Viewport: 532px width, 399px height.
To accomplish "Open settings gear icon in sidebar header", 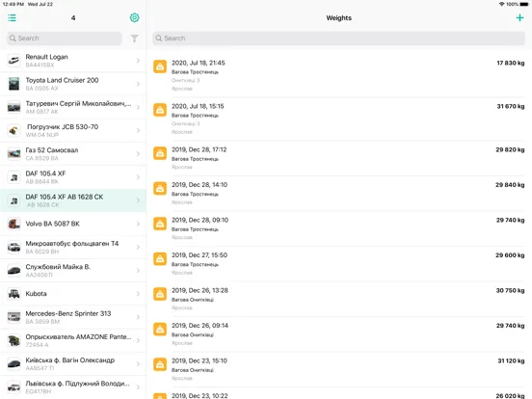I will [135, 17].
